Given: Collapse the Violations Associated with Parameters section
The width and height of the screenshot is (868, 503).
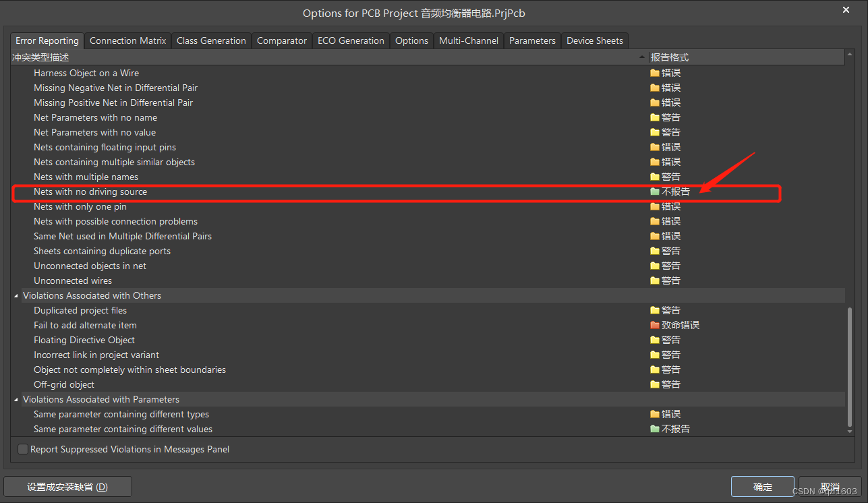Looking at the screenshot, I should pos(16,399).
